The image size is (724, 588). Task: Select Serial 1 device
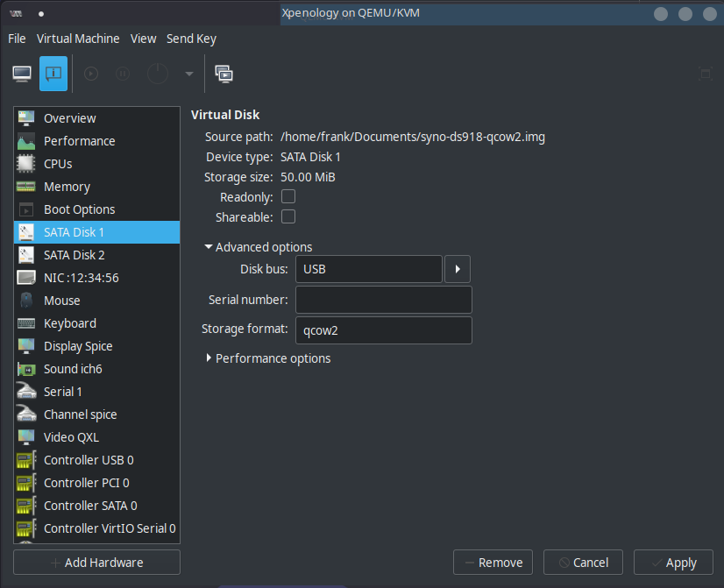(97, 392)
